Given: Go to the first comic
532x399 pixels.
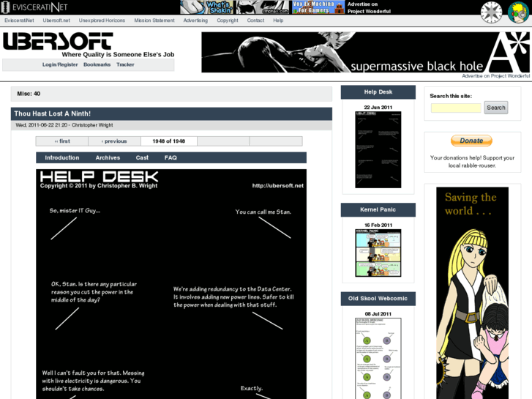Looking at the screenshot, I should point(62,141).
